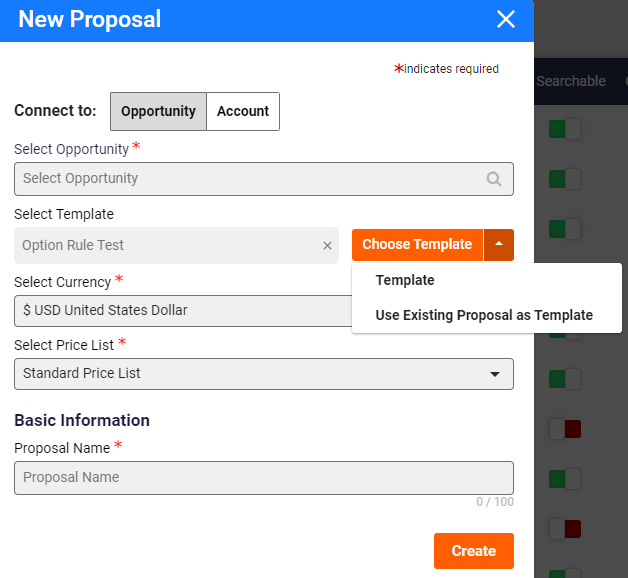Click the Choose Template button
Viewport: 628px width, 578px height.
click(417, 245)
